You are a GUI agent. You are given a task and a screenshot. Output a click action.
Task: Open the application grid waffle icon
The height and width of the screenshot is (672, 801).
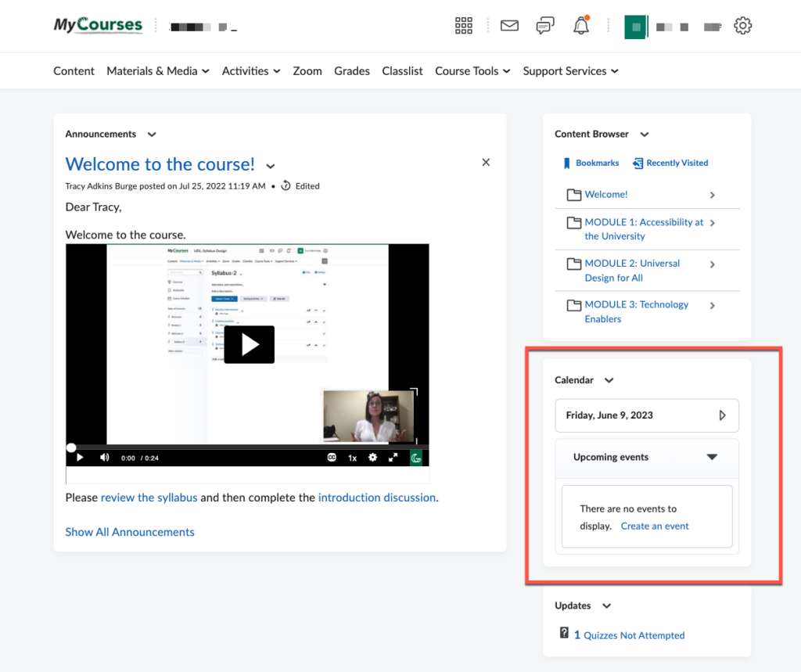tap(463, 25)
